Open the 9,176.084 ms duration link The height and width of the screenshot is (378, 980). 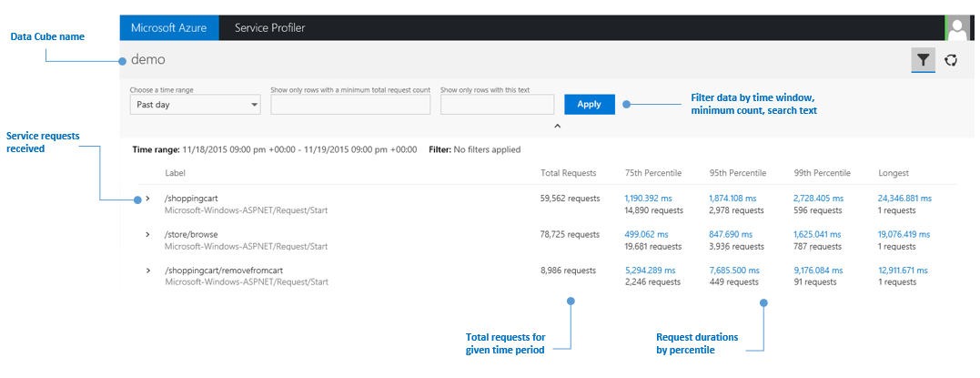819,271
